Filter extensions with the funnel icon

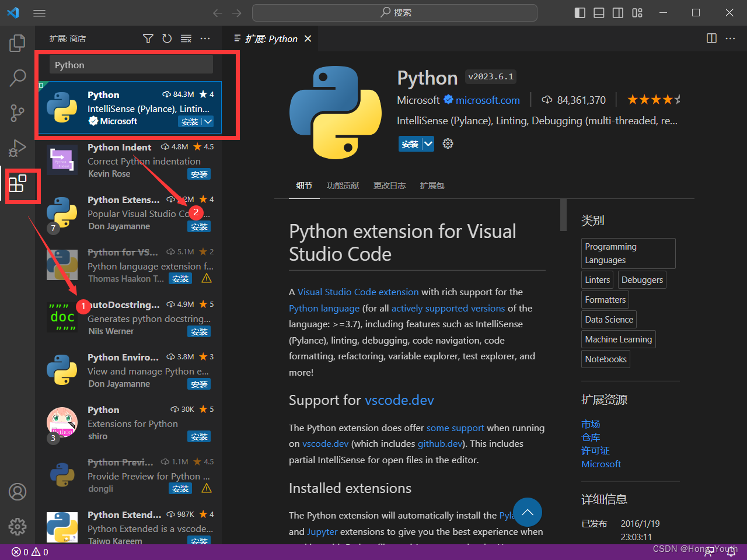(148, 38)
